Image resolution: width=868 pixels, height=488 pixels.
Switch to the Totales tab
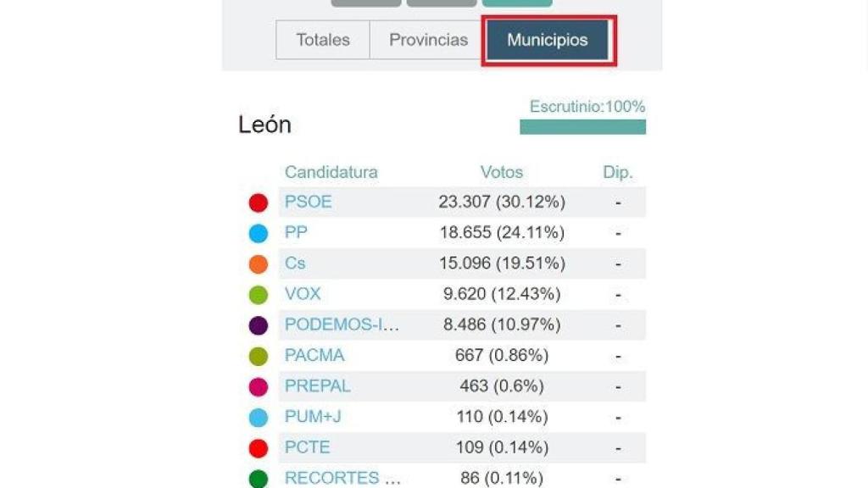tap(323, 39)
